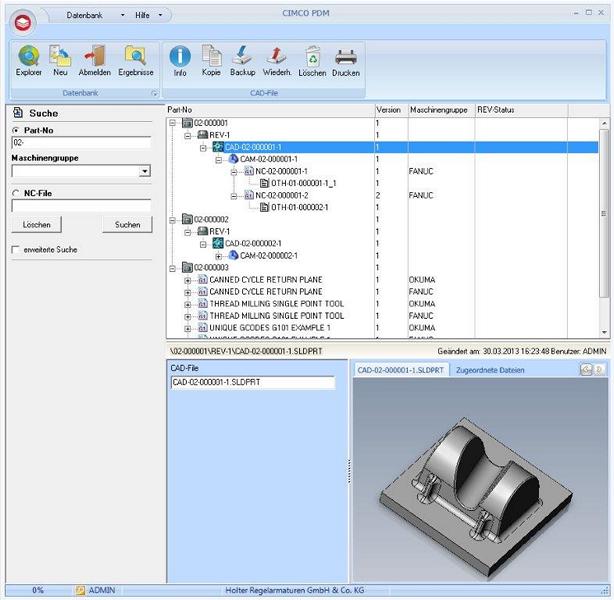Copy the file with Kopie icon

[211, 60]
